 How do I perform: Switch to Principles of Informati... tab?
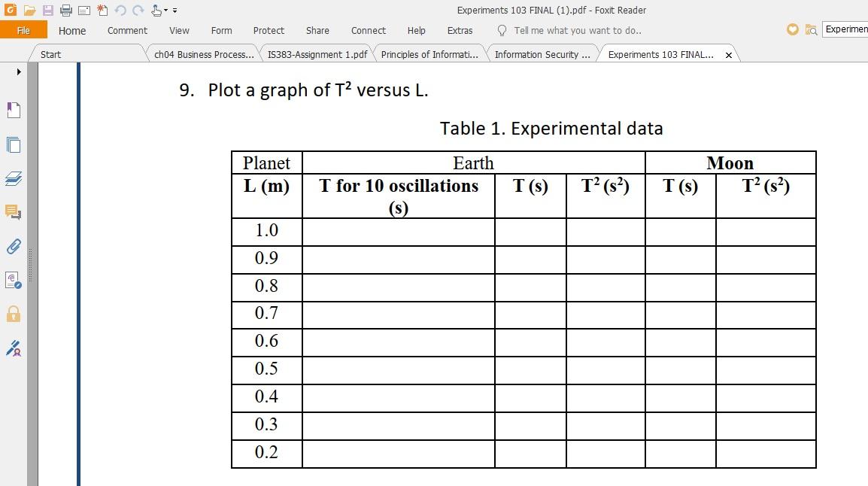[429, 54]
